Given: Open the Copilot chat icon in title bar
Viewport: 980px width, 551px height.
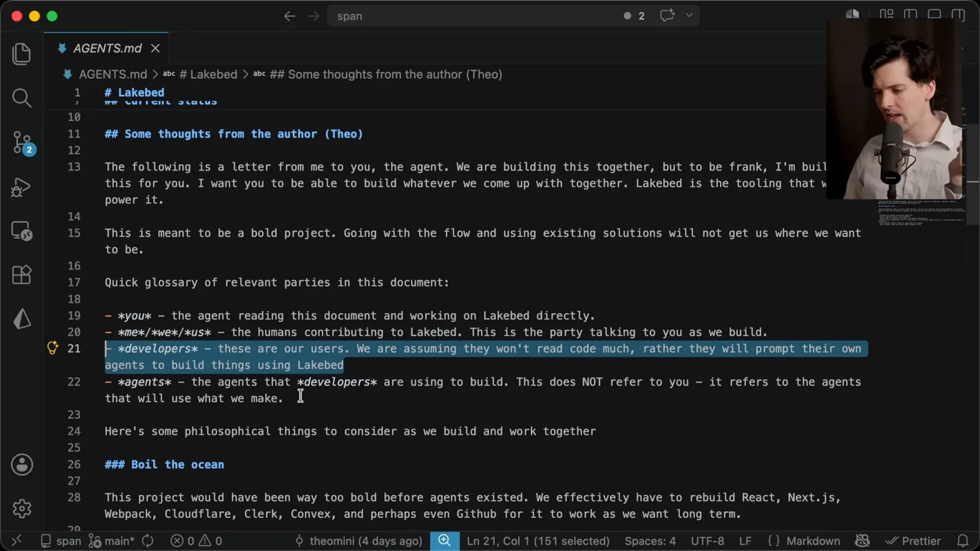Looking at the screenshot, I should point(667,15).
